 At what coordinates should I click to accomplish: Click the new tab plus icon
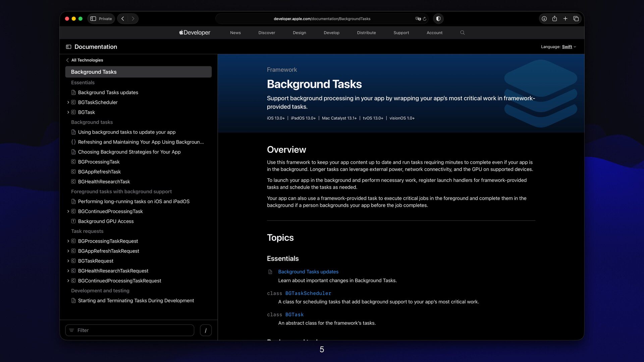[565, 19]
